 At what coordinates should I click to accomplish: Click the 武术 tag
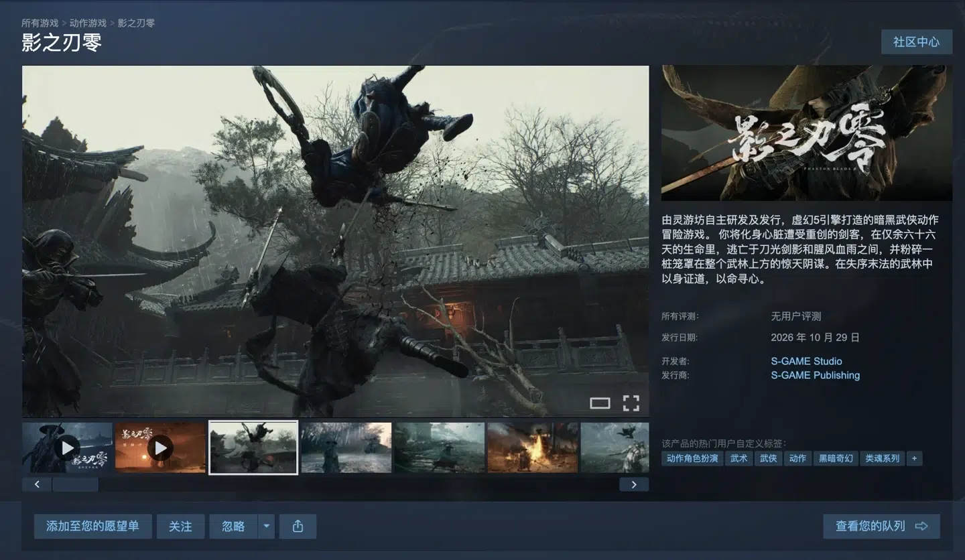click(739, 458)
